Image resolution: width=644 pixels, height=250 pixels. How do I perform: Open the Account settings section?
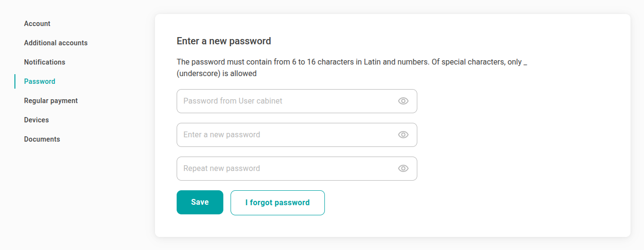(37, 24)
